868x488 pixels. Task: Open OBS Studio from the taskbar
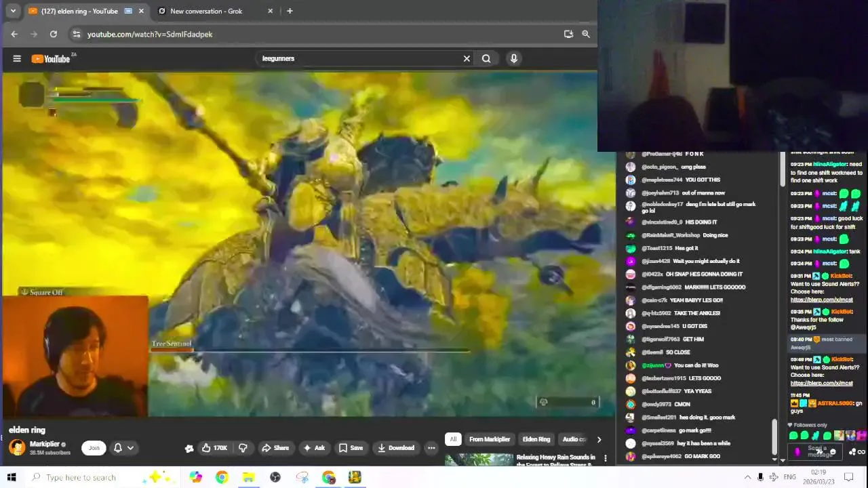tap(275, 477)
